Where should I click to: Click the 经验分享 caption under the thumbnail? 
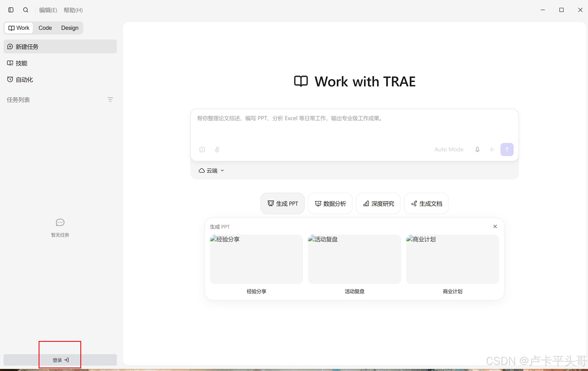click(256, 291)
